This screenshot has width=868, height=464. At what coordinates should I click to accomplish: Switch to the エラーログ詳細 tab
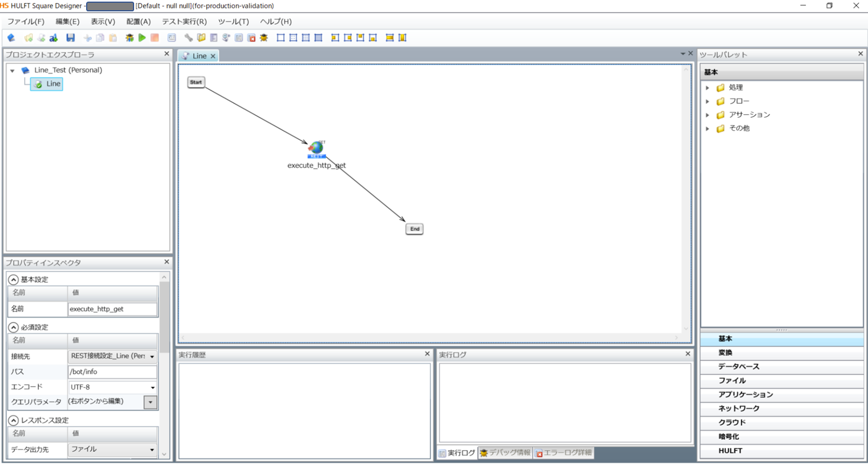563,453
